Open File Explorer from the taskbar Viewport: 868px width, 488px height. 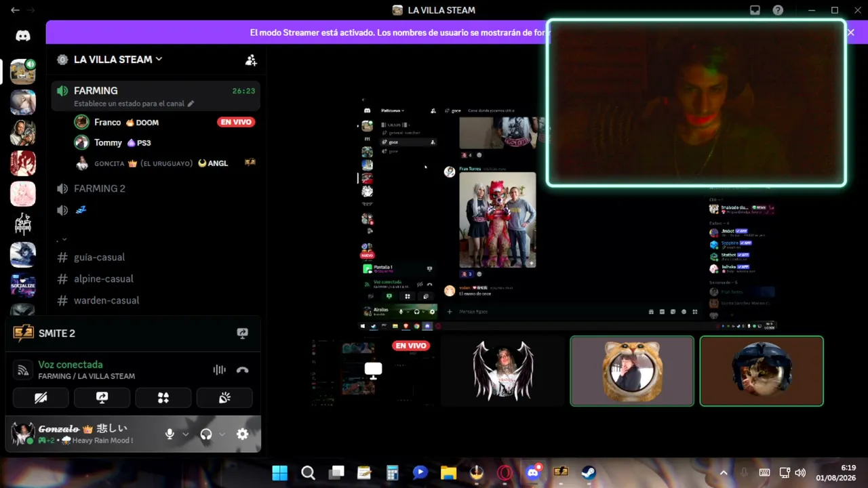[x=448, y=472]
